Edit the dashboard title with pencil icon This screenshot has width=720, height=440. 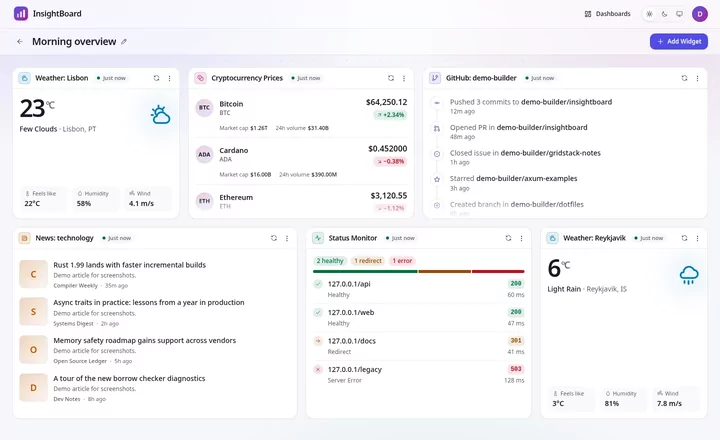click(x=124, y=41)
